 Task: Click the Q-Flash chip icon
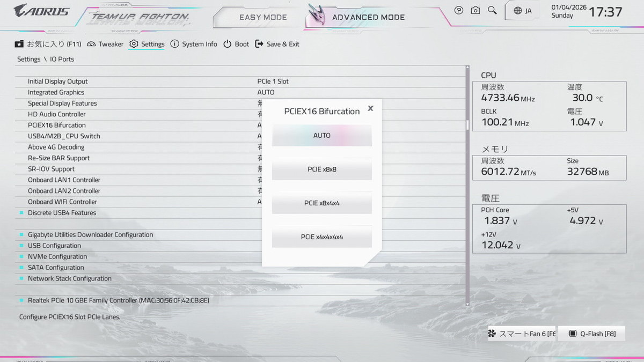click(573, 334)
